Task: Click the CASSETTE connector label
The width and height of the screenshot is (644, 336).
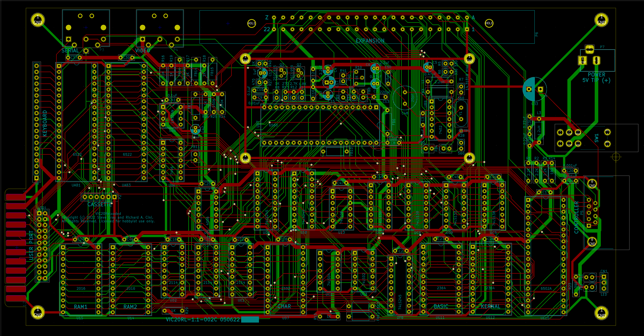Action: tap(100, 205)
